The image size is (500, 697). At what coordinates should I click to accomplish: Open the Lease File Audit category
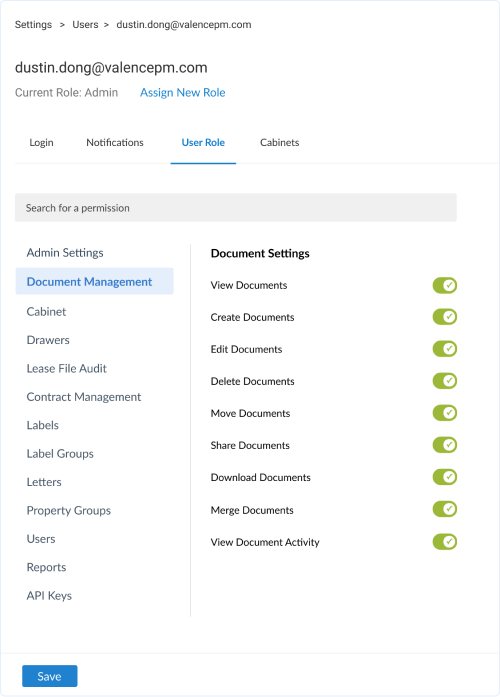pyautogui.click(x=67, y=369)
